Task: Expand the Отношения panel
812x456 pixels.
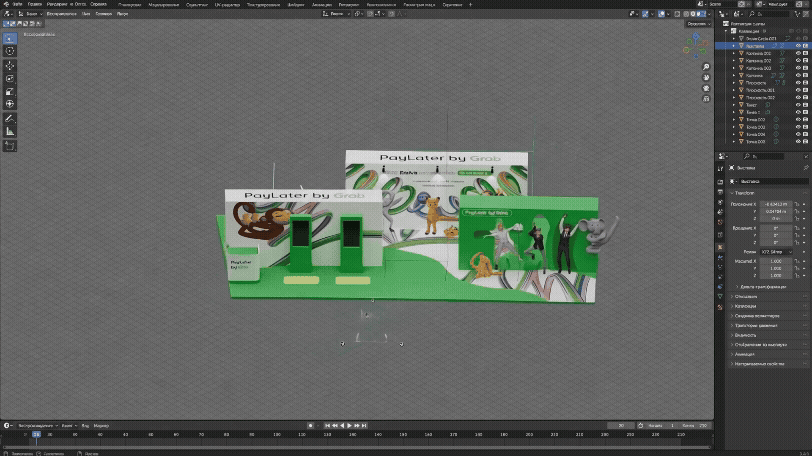Action: [746, 297]
